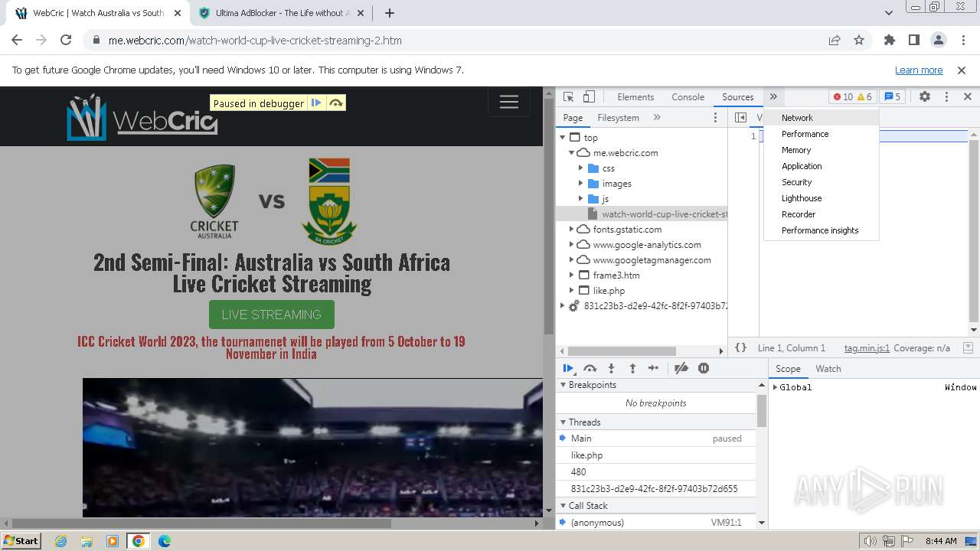Choose Application from the overflow menu
This screenshot has height=551, width=980.
[x=822, y=166]
